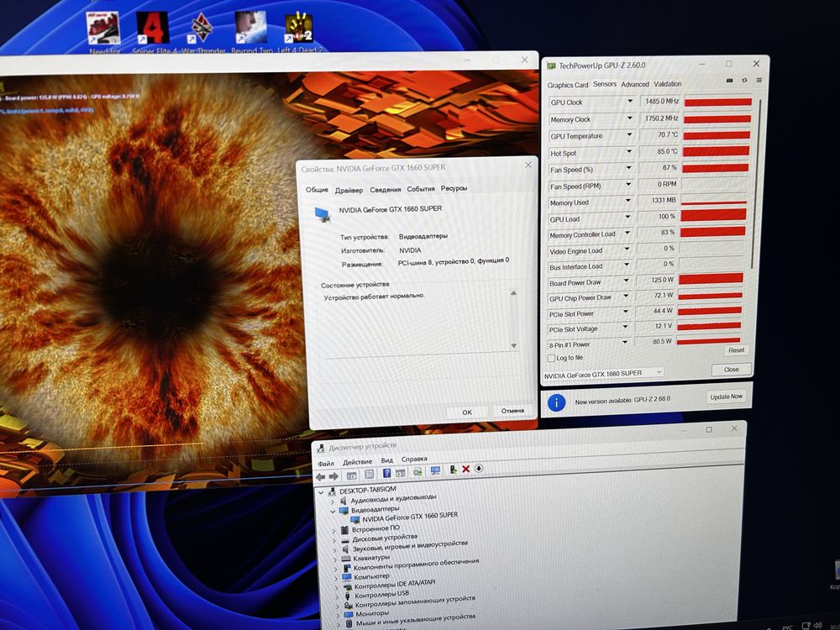Screen dimensions: 840x630
Task: Switch to the Advanced tab in GPU-Z
Action: (x=635, y=84)
